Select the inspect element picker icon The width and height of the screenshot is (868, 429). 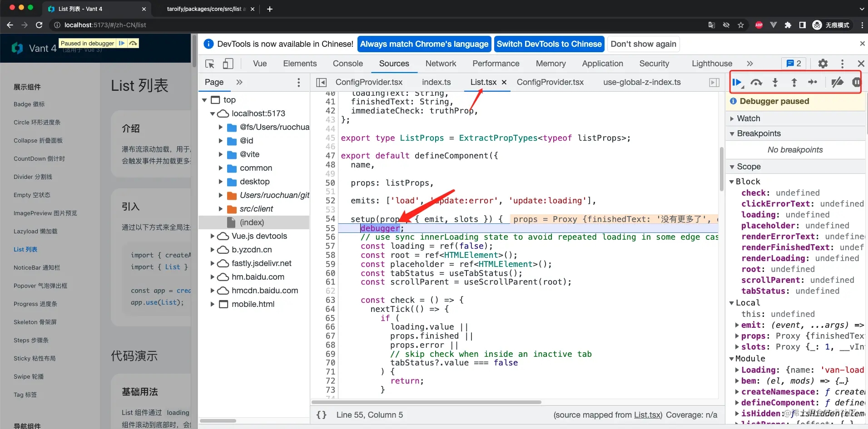pyautogui.click(x=209, y=64)
